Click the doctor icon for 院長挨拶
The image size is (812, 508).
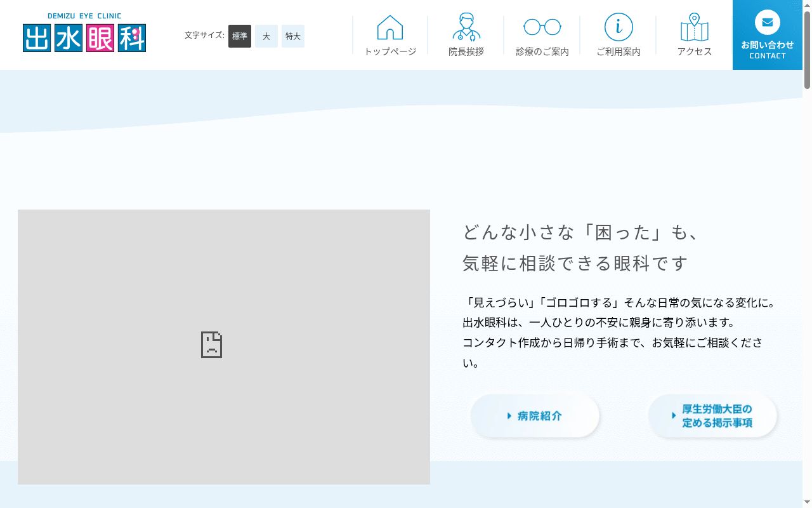[466, 27]
